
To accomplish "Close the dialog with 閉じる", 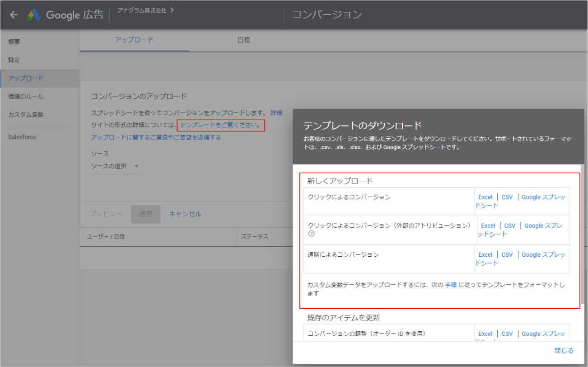I will (x=564, y=351).
